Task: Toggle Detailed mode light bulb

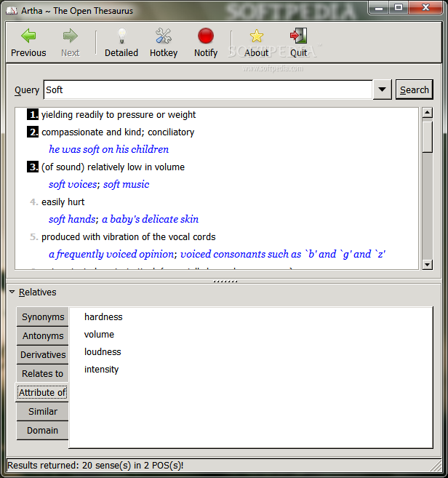Action: coord(121,36)
